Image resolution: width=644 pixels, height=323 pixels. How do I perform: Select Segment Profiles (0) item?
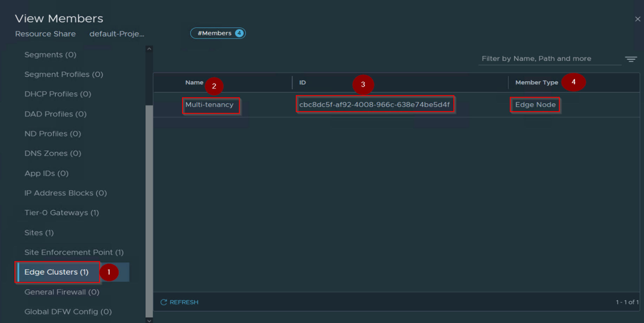pos(64,74)
